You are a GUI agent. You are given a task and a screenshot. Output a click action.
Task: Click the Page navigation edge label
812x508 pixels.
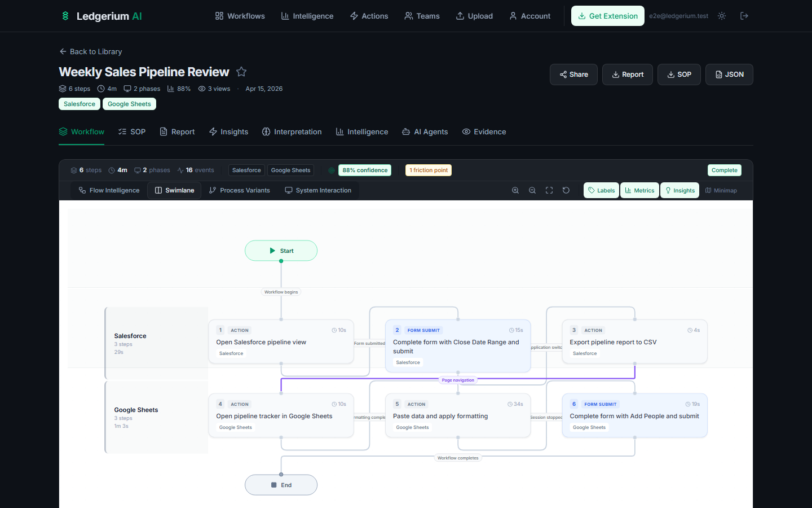point(458,380)
